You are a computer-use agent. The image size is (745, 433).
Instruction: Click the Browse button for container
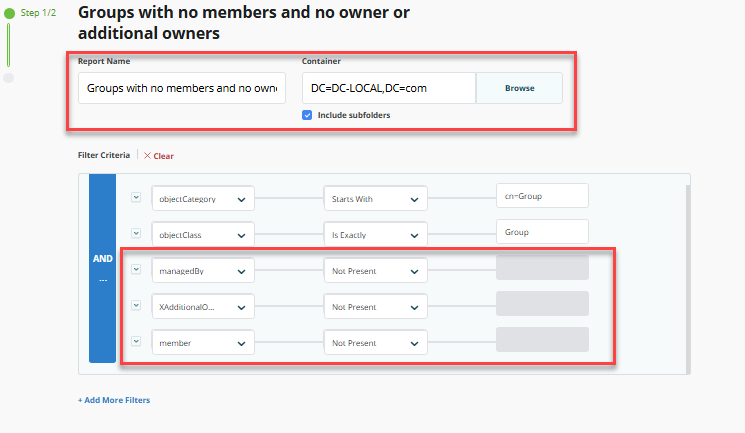pyautogui.click(x=519, y=88)
